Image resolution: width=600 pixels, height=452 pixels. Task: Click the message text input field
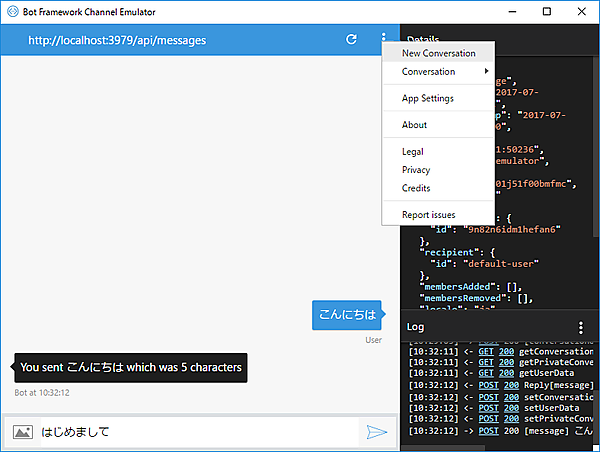coord(199,432)
